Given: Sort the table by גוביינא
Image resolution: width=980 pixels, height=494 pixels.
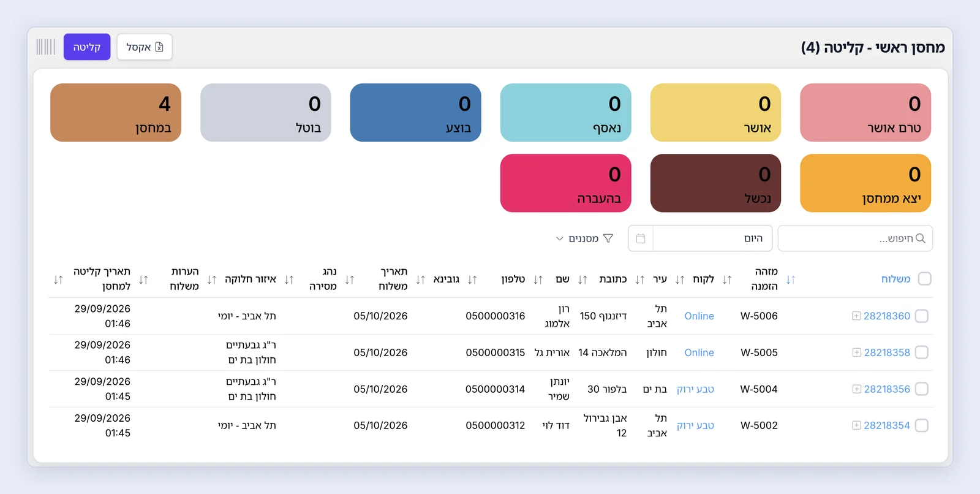Looking at the screenshot, I should tap(420, 279).
